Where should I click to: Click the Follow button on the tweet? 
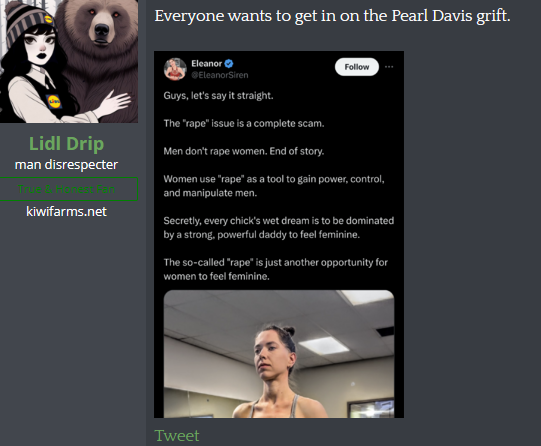tap(357, 67)
